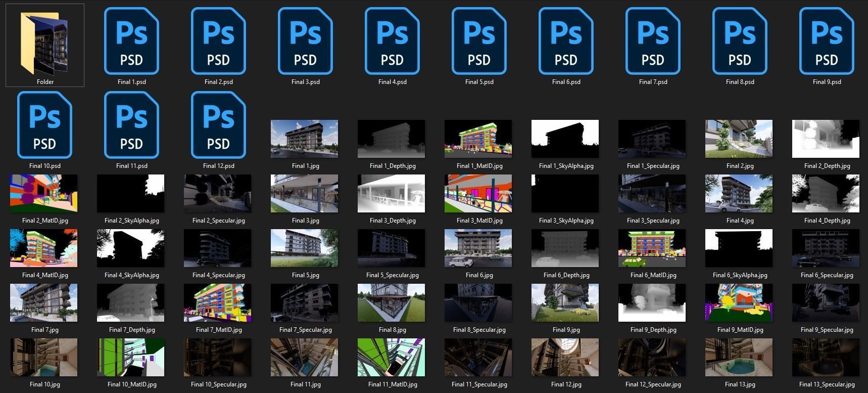
Task: Select the Final 4_Depth.jpg thumbnail
Action: click(826, 194)
